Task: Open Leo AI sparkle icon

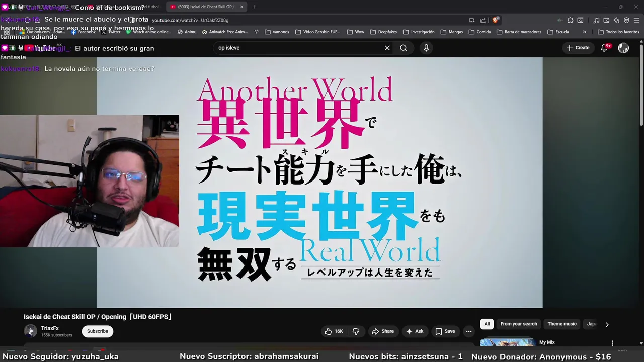Action: point(616,20)
